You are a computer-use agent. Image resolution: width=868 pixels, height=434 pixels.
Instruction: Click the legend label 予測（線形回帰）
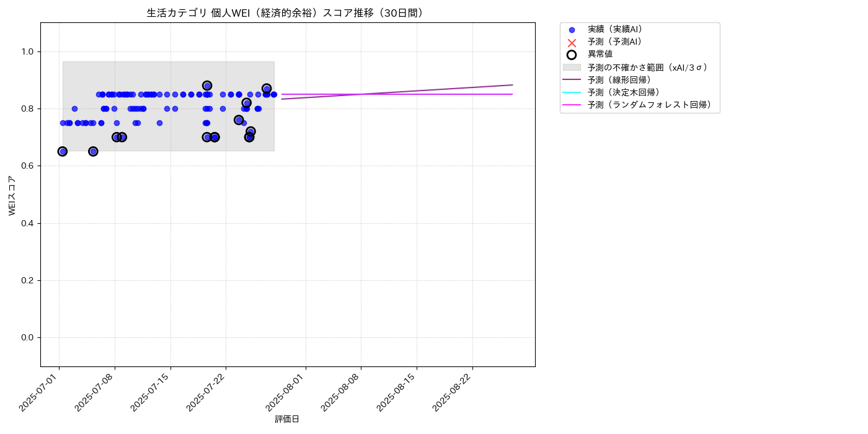pos(619,79)
